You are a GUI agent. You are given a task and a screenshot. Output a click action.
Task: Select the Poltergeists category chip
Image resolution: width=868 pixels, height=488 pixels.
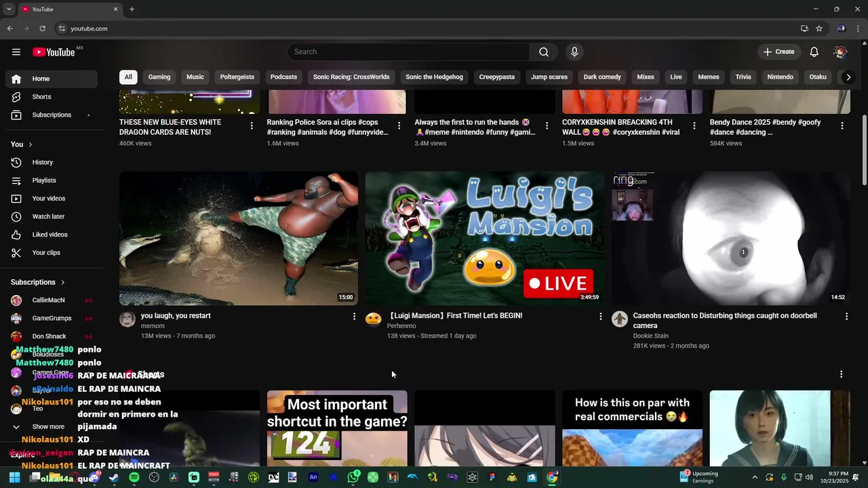click(237, 77)
